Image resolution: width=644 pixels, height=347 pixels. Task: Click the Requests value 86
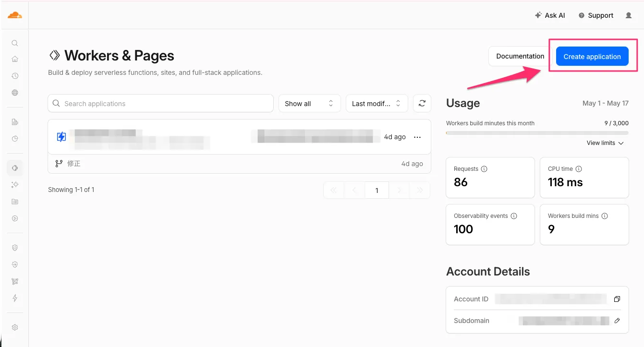[x=461, y=182]
